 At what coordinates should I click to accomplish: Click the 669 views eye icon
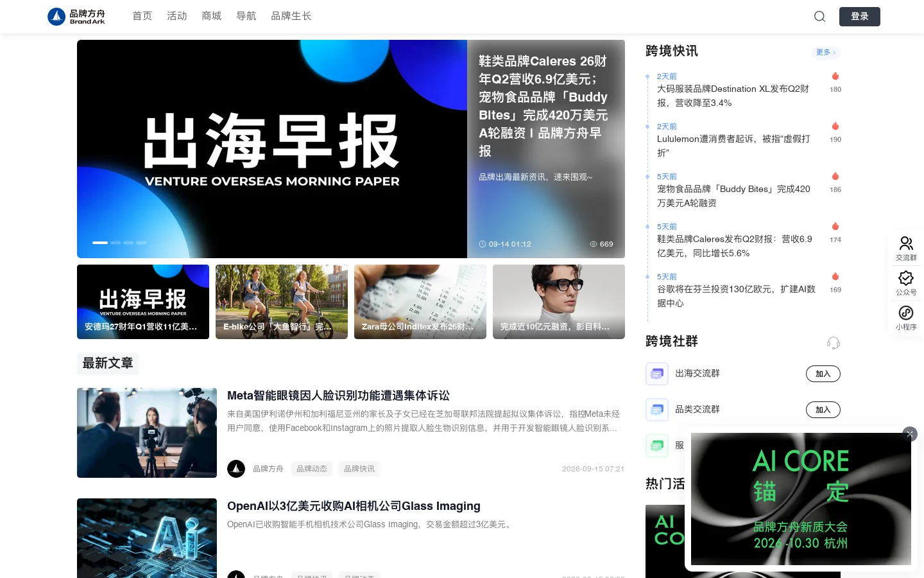pos(594,244)
